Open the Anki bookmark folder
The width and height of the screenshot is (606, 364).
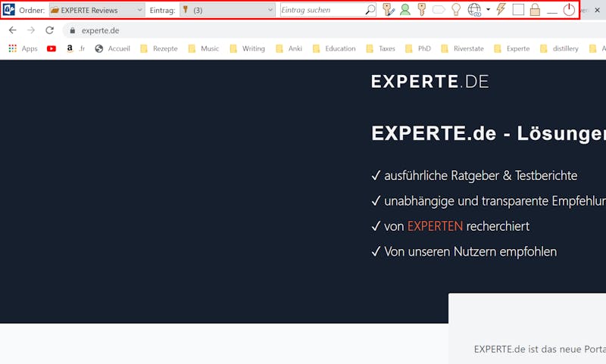pyautogui.click(x=289, y=48)
